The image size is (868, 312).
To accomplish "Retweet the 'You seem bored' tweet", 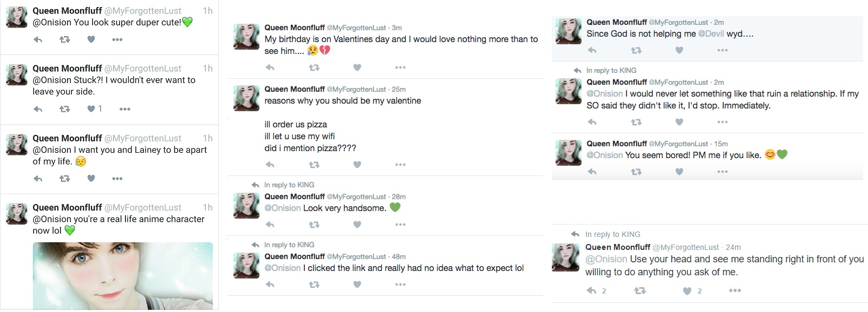I will coord(636,172).
